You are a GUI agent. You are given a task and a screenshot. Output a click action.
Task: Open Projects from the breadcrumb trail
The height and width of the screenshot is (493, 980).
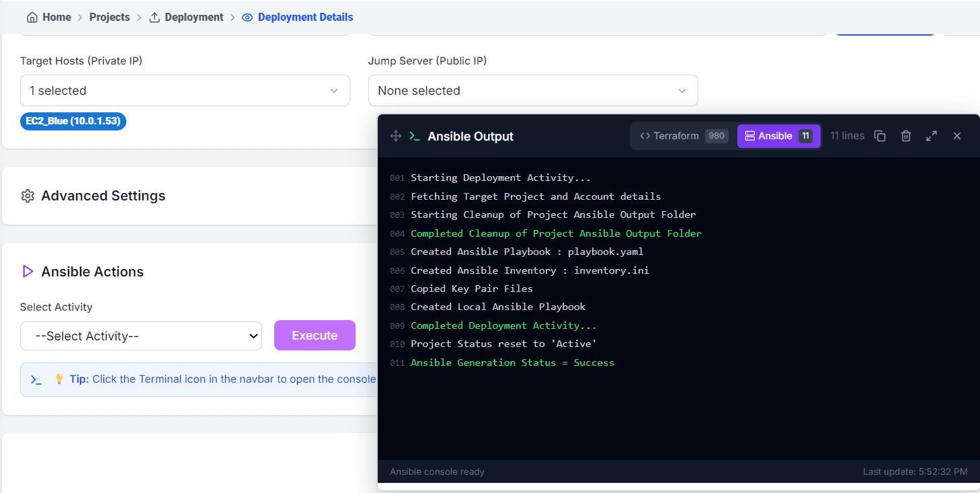[x=110, y=17]
